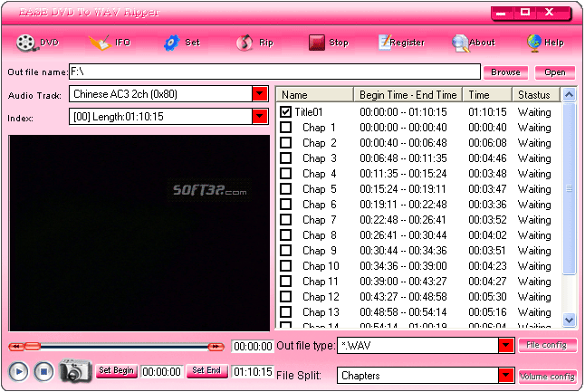Fast forward using the right slider arrow

[x=216, y=347]
